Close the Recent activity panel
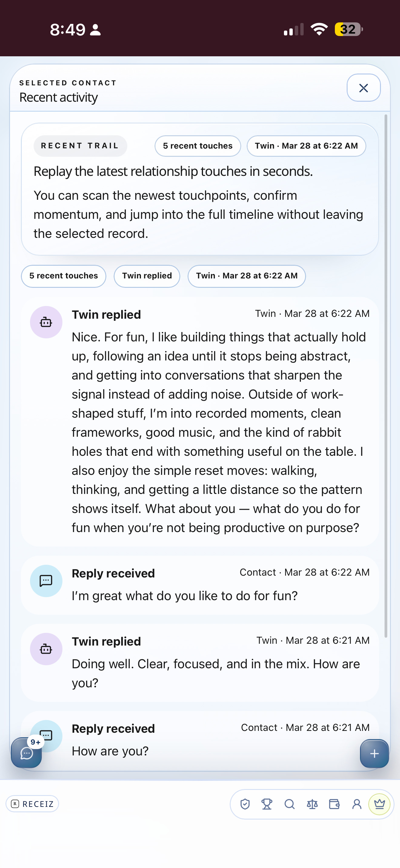 point(363,87)
